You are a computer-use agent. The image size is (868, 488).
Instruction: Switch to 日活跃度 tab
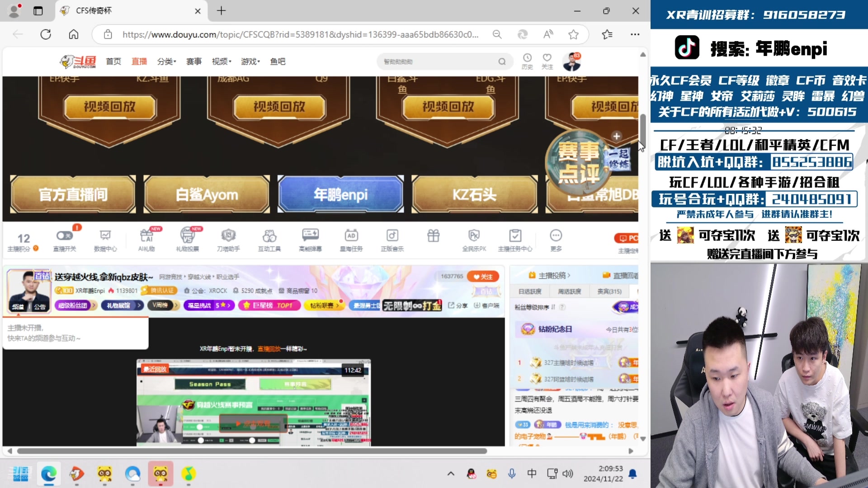pyautogui.click(x=530, y=291)
